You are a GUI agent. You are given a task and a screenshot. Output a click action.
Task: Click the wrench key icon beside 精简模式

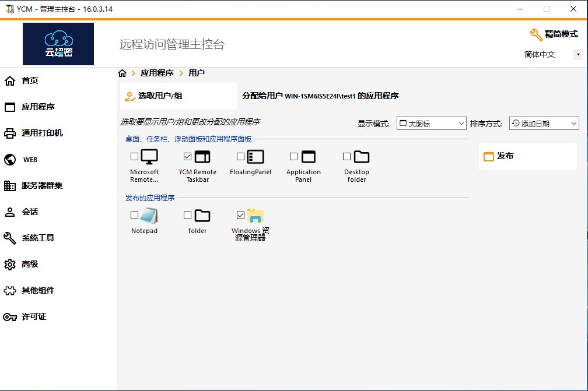coord(536,34)
